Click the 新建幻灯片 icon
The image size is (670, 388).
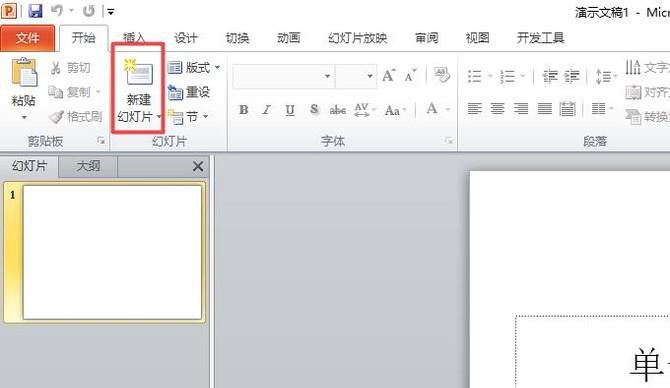[x=138, y=73]
